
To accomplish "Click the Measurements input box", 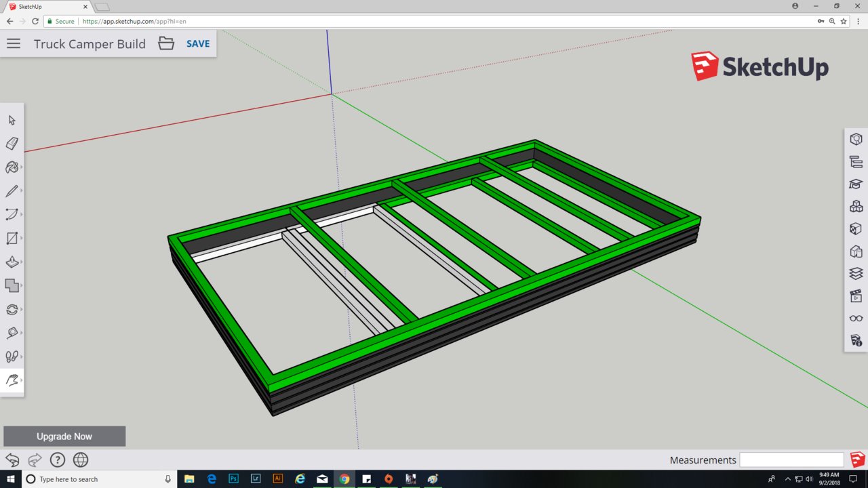I will (791, 460).
